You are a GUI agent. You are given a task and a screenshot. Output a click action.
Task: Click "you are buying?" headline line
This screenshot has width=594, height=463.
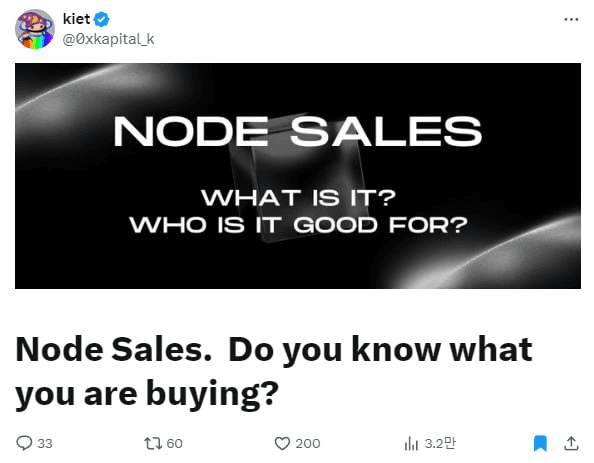[x=147, y=394]
